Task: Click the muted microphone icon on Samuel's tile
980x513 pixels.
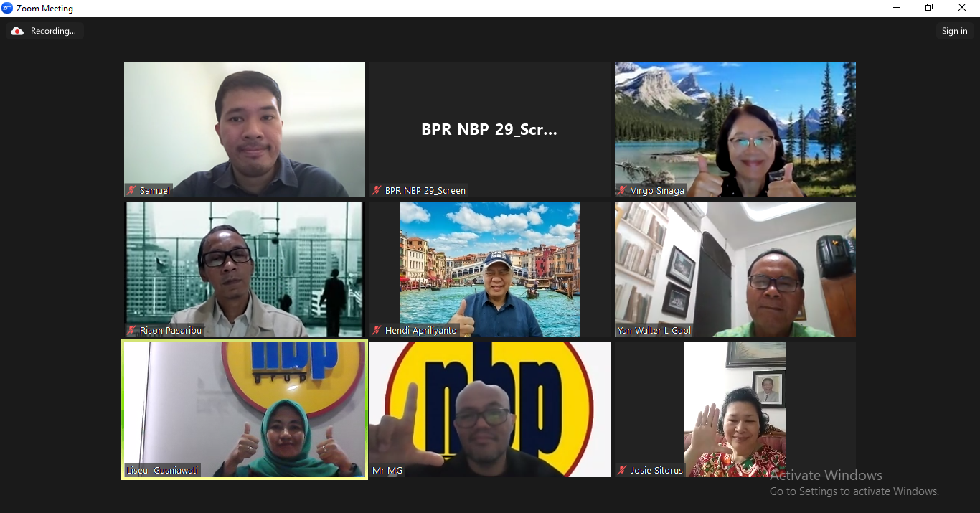Action: [131, 191]
